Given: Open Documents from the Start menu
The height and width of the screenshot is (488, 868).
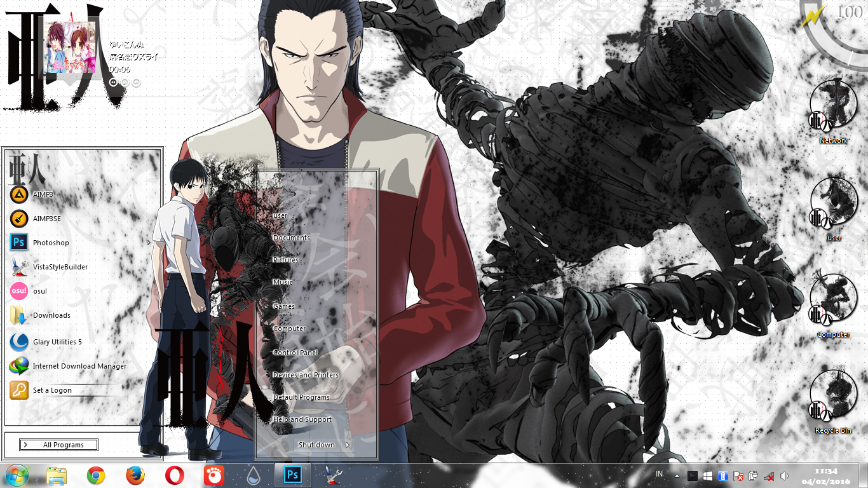Looking at the screenshot, I should click(x=291, y=238).
